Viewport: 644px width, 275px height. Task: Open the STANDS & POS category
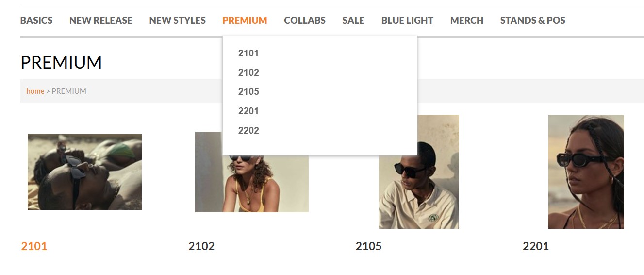pyautogui.click(x=532, y=20)
